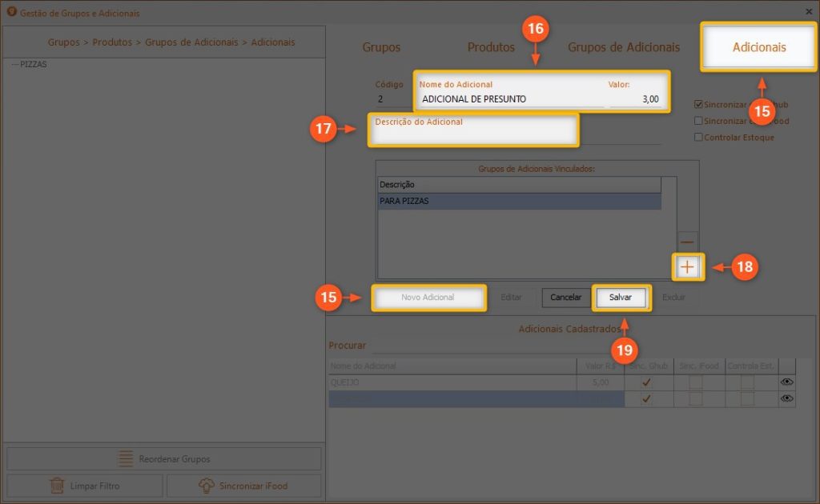Click the Nome do Adicional text field
Viewport: 820px width, 504px height.
[511, 99]
